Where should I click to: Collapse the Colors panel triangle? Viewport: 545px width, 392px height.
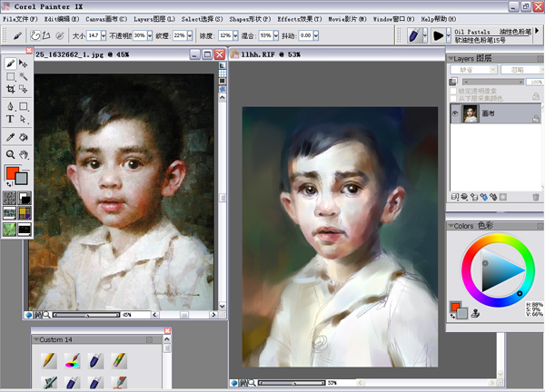coord(451,226)
